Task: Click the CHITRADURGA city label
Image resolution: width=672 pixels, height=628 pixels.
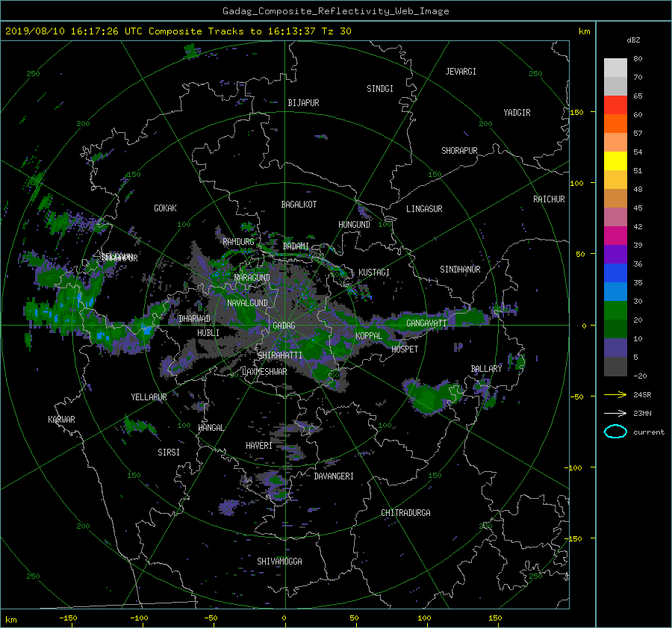Action: (x=405, y=513)
